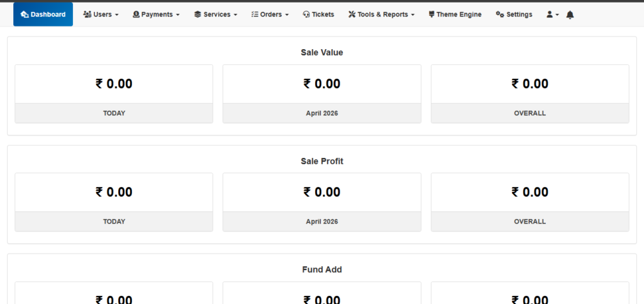This screenshot has width=644, height=304.
Task: Click the Dashboard home icon
Action: tap(25, 14)
